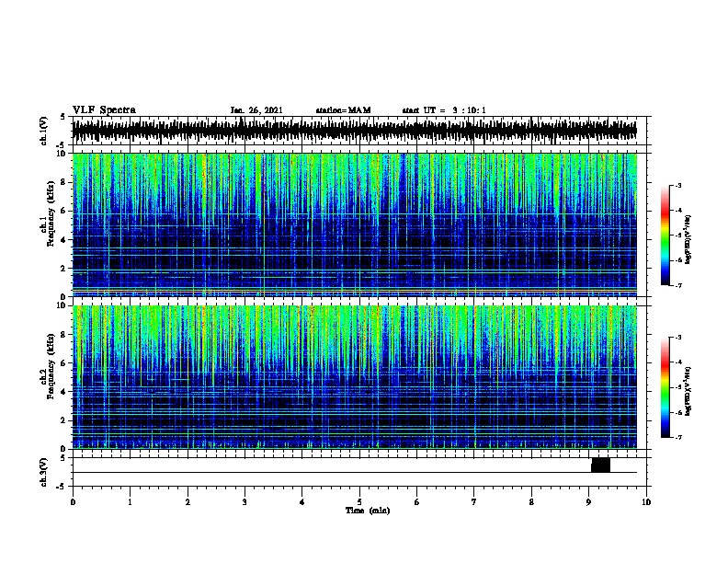Click the "6" kHz tick on ch.2 frequency axis
Image resolution: width=728 pixels, height=563 pixels.
point(64,362)
